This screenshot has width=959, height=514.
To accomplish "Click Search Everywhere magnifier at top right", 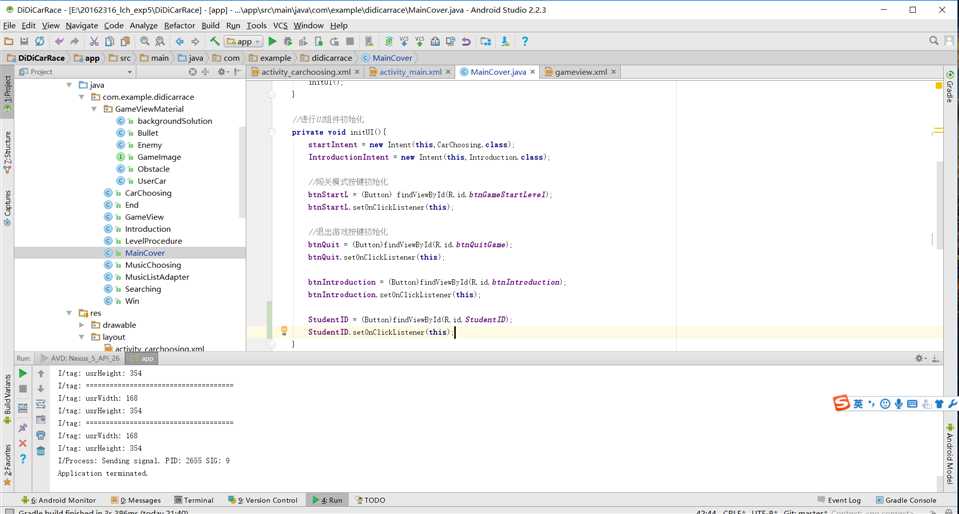I will click(933, 40).
